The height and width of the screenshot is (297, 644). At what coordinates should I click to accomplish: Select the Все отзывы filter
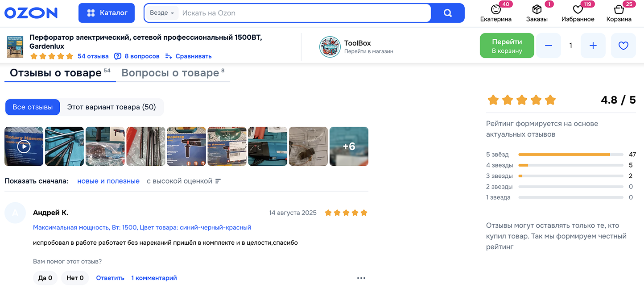(33, 107)
